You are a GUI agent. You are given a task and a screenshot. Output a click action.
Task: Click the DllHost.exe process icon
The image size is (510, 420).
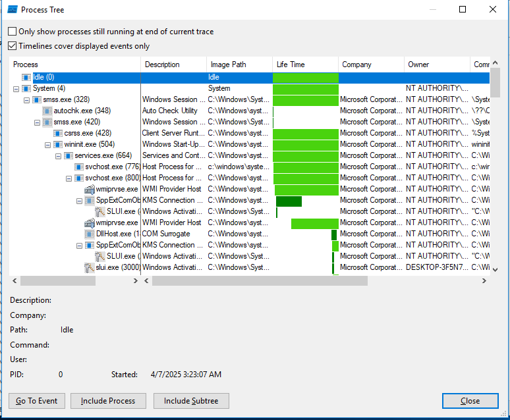tap(90, 234)
